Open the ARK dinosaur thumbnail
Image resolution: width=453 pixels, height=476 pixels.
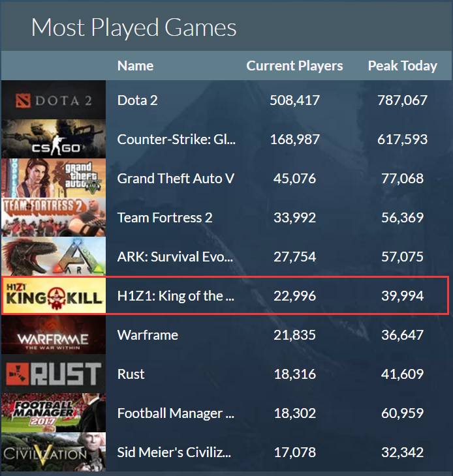point(53,257)
